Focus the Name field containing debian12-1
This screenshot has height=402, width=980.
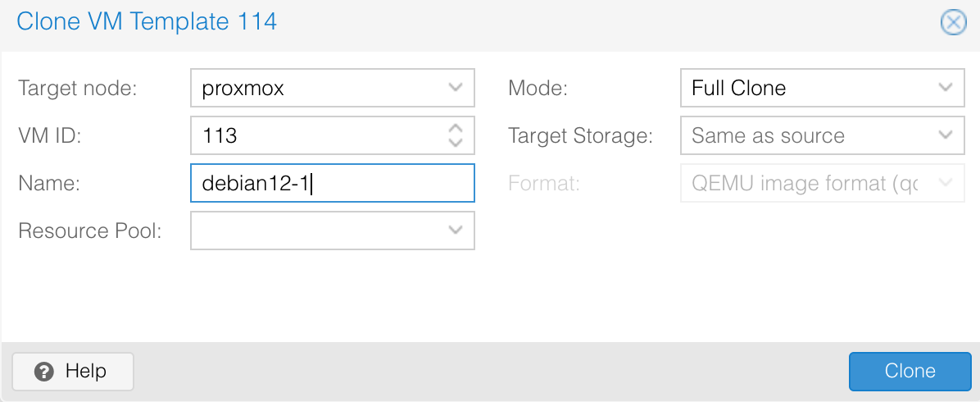[x=332, y=183]
